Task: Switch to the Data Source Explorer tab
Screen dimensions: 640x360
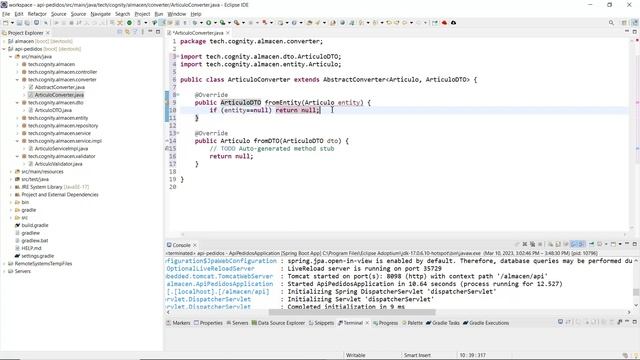Action: pyautogui.click(x=278, y=323)
